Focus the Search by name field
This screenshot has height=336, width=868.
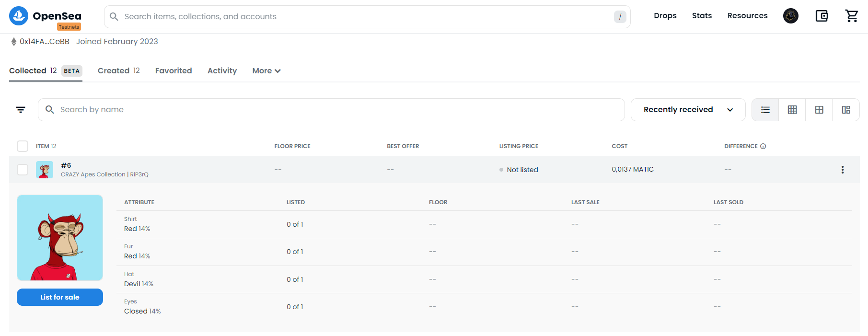click(331, 110)
